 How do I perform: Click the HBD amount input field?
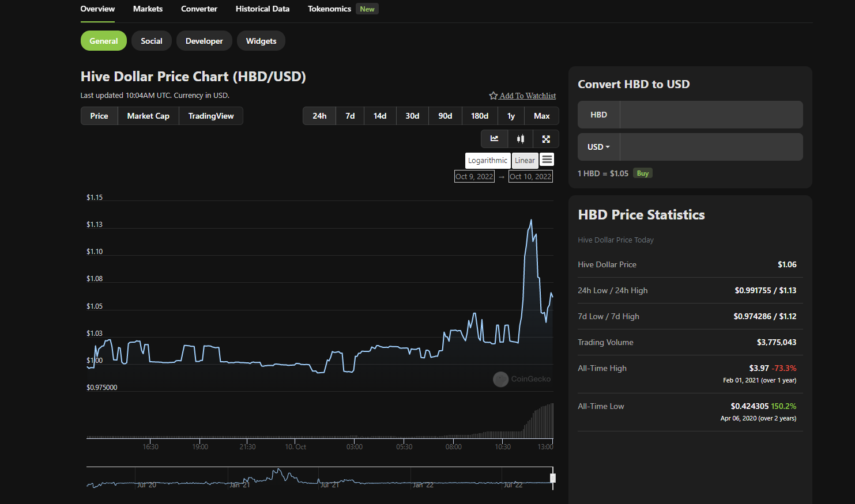(x=711, y=115)
